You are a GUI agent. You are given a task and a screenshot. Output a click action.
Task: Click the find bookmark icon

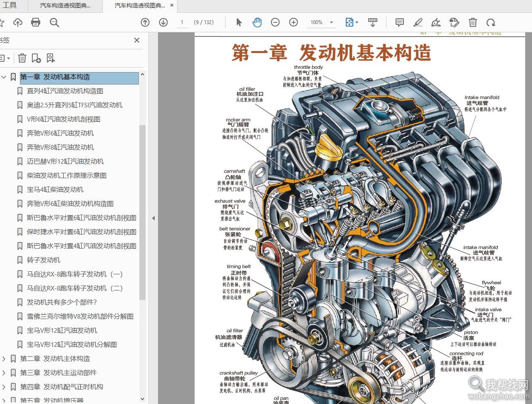click(51, 58)
